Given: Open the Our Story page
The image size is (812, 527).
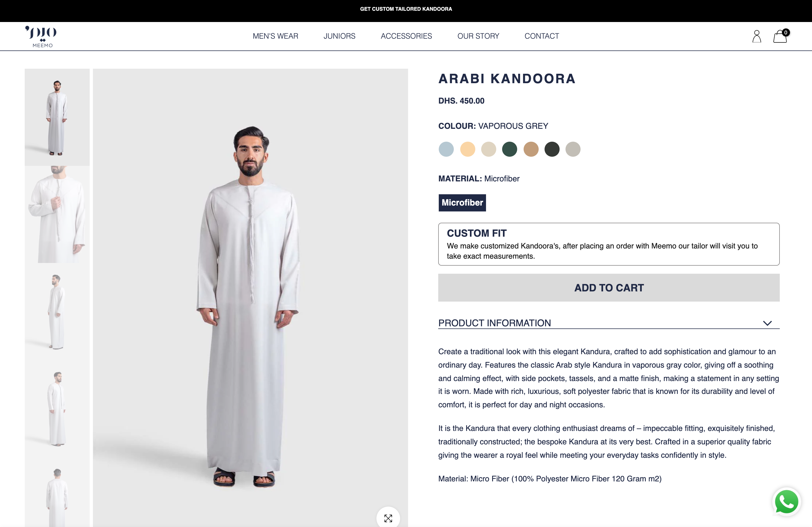Looking at the screenshot, I should click(x=478, y=36).
